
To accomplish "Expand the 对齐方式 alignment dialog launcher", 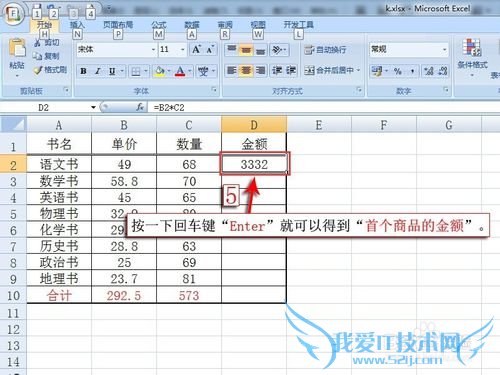I will [359, 90].
